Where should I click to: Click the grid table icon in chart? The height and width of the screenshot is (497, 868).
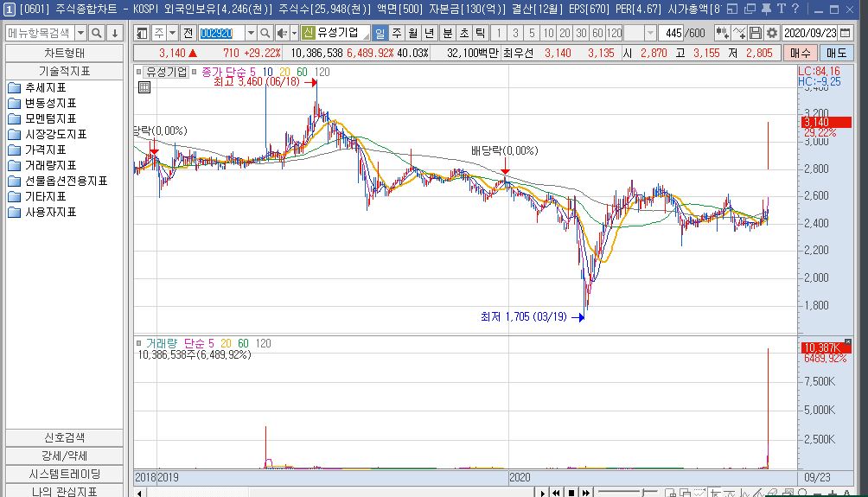pos(144,87)
